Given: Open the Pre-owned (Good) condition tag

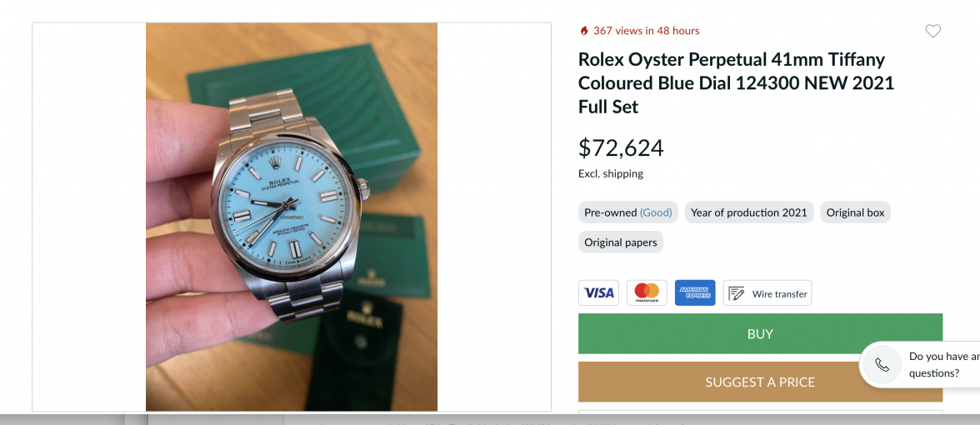Looking at the screenshot, I should click(x=628, y=212).
